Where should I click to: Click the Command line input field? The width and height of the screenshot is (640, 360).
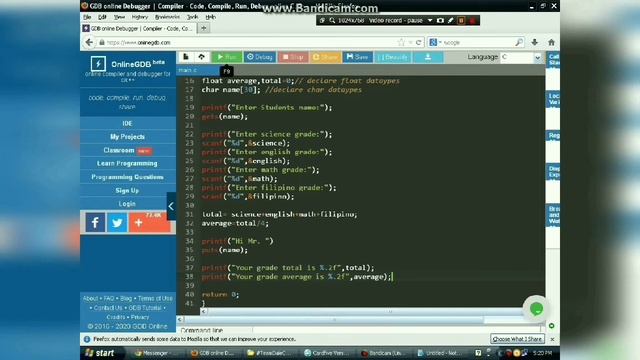[396, 330]
